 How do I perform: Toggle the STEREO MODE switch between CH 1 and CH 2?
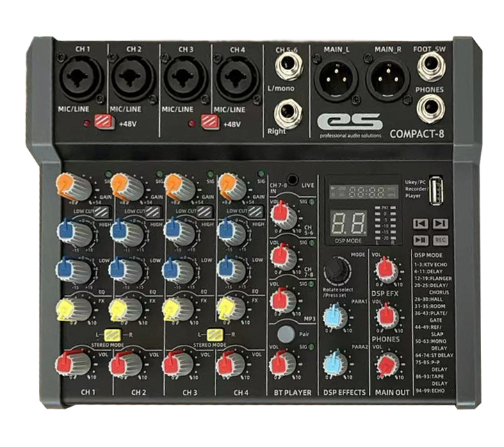112,335
